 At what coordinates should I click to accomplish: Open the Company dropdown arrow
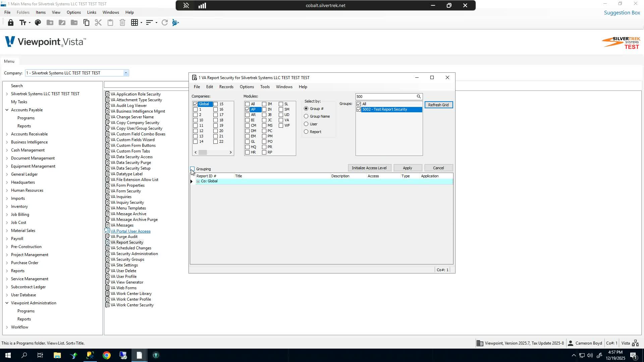[126, 73]
